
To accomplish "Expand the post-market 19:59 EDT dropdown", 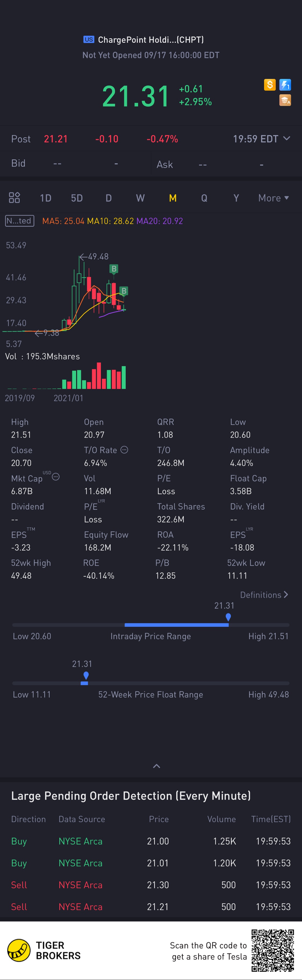I will [x=262, y=139].
